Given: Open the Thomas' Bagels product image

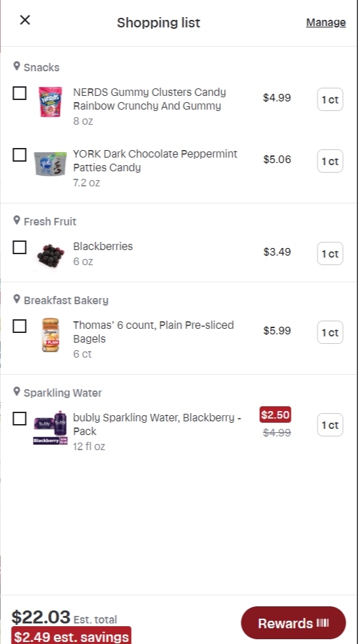Looking at the screenshot, I should tap(51, 335).
